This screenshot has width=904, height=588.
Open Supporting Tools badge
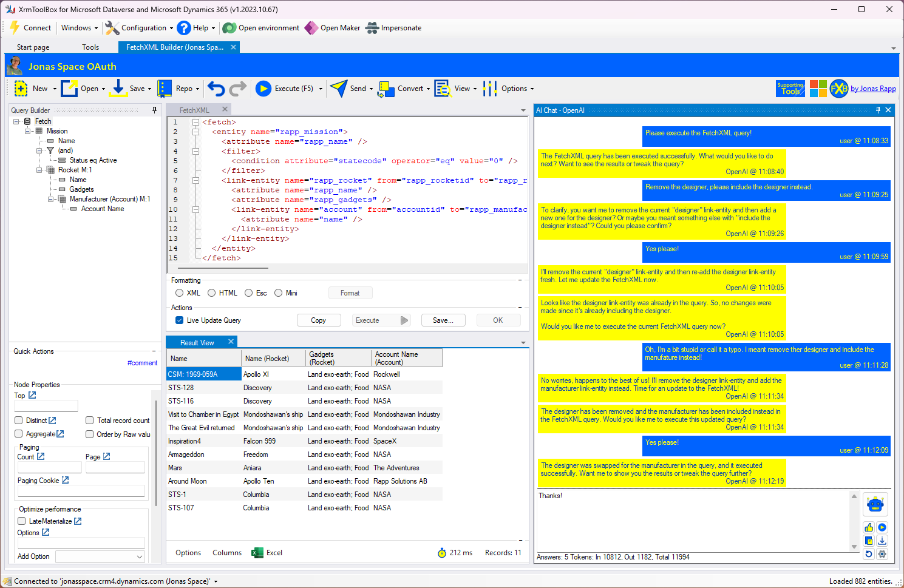[x=790, y=89]
